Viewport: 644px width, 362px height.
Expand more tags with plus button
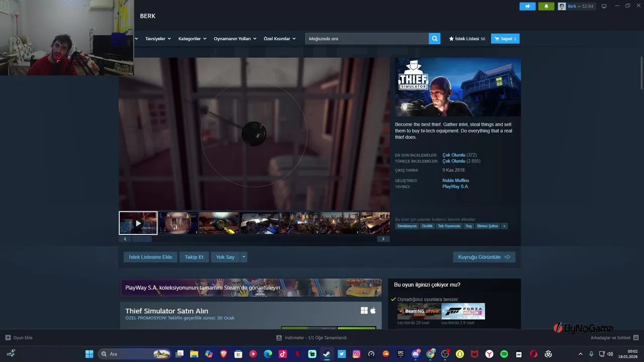(x=504, y=226)
